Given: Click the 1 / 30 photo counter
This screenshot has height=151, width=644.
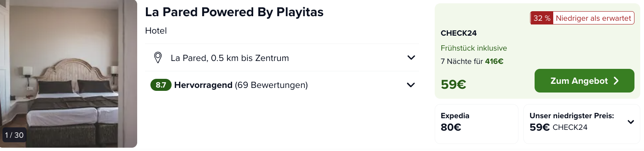Looking at the screenshot, I should 15,135.
